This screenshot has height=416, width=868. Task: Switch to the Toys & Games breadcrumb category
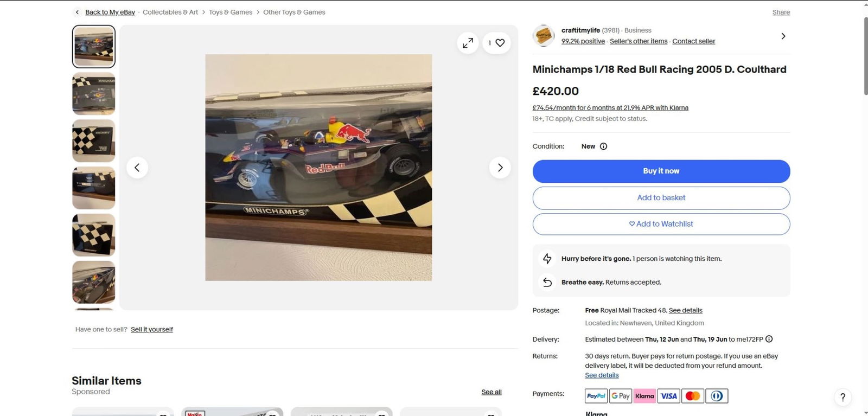(x=230, y=11)
